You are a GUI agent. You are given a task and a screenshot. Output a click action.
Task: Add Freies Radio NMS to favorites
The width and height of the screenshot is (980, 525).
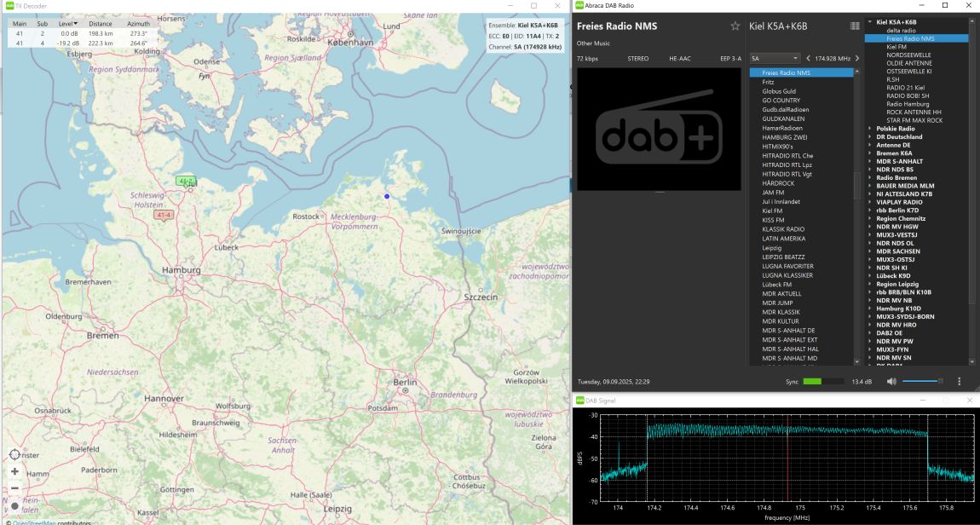pyautogui.click(x=735, y=26)
